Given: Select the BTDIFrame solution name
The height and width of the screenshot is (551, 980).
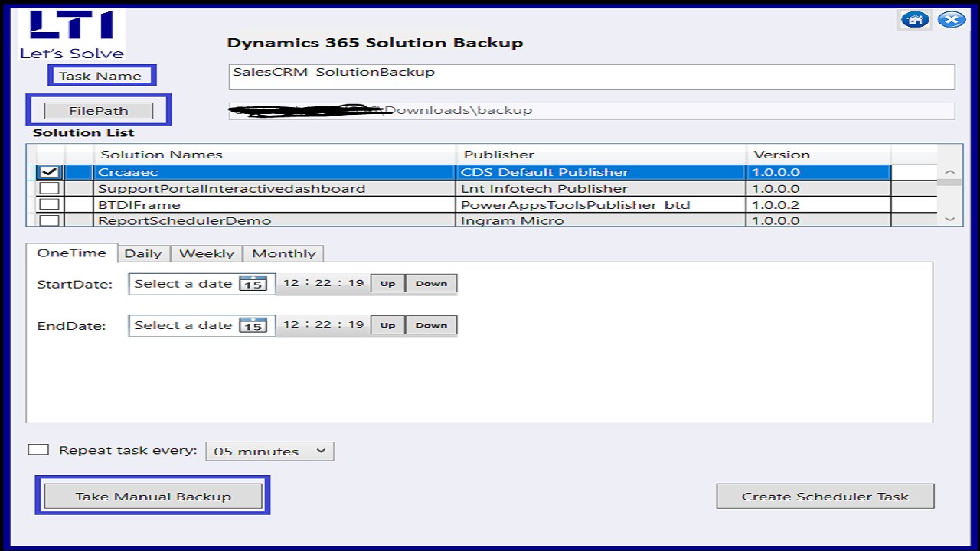Looking at the screenshot, I should pos(139,204).
